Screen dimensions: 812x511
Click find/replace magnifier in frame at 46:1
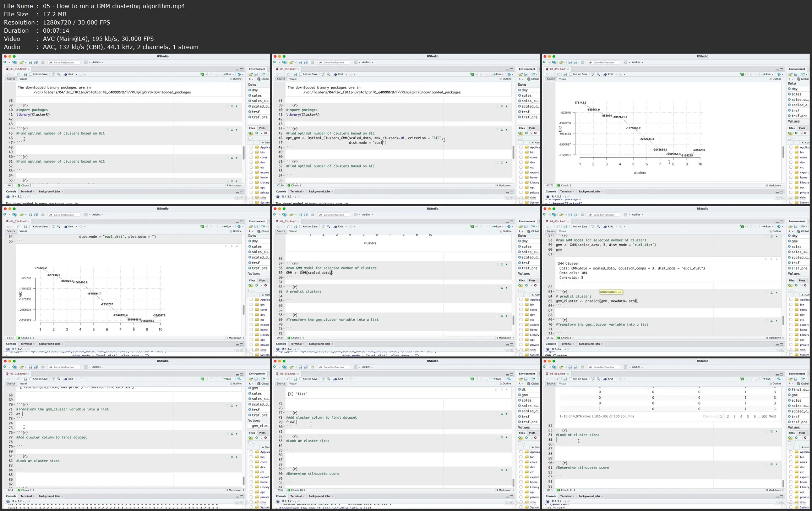click(x=59, y=74)
